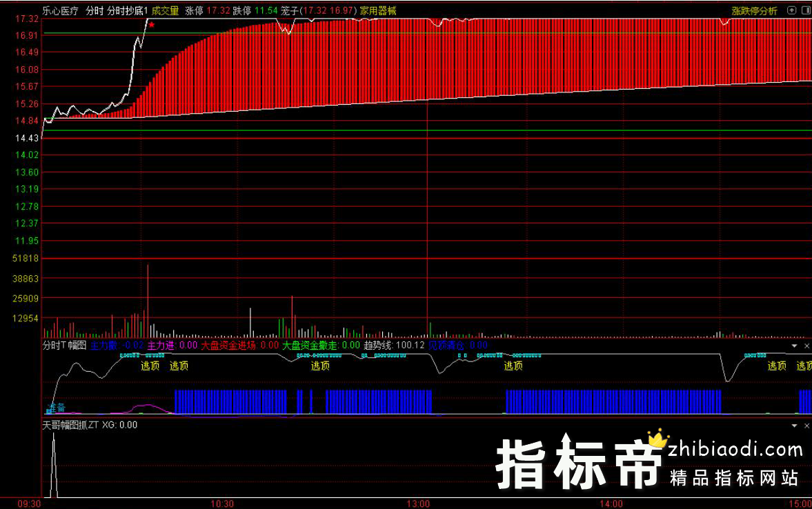Click the 14.02 price axis label

[x=26, y=154]
